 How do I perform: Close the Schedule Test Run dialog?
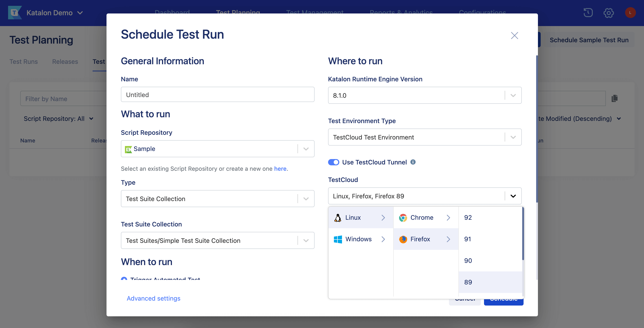pos(514,35)
